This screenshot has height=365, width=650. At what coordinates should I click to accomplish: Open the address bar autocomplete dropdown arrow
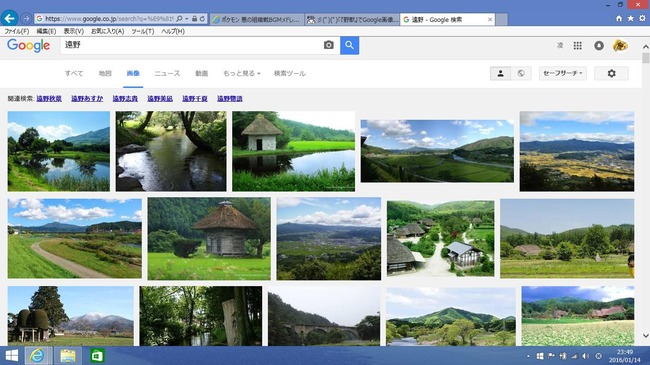(187, 19)
